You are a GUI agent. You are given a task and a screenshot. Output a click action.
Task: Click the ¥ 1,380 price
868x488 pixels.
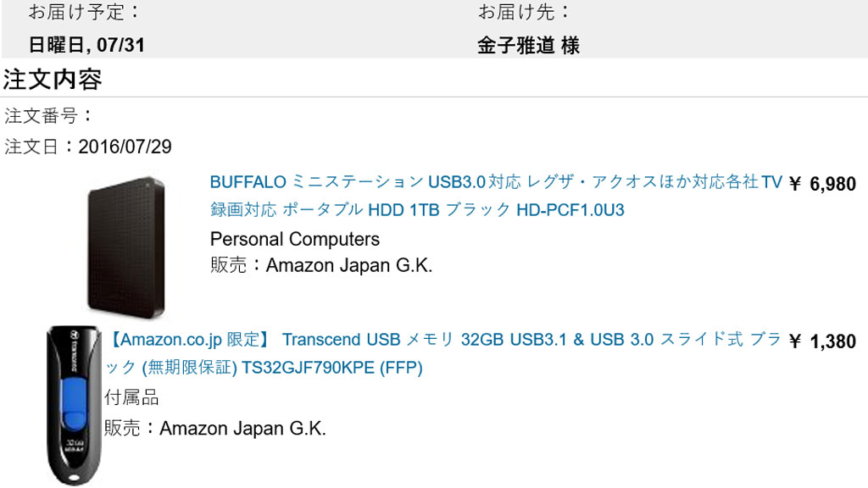tap(822, 341)
